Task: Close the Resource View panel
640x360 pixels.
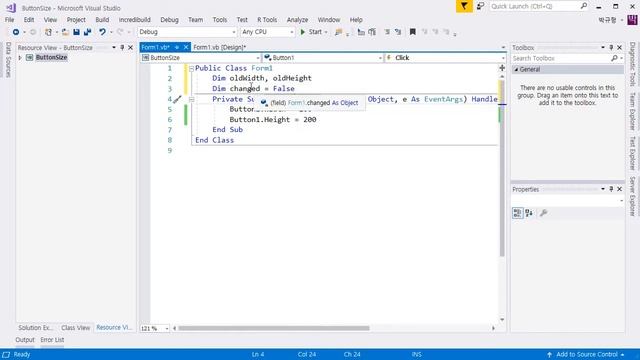Action: [x=131, y=47]
